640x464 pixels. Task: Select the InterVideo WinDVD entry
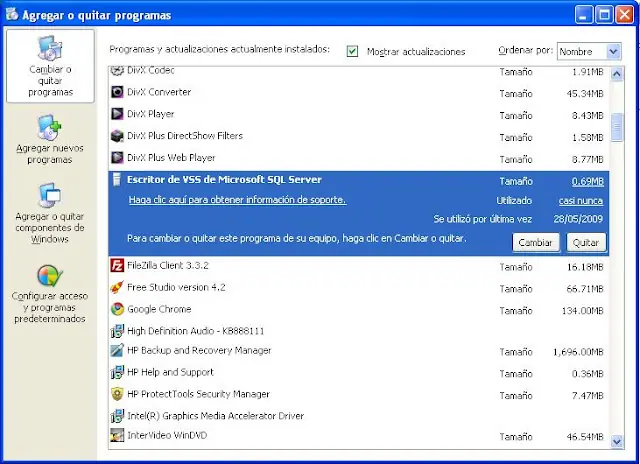(x=359, y=436)
